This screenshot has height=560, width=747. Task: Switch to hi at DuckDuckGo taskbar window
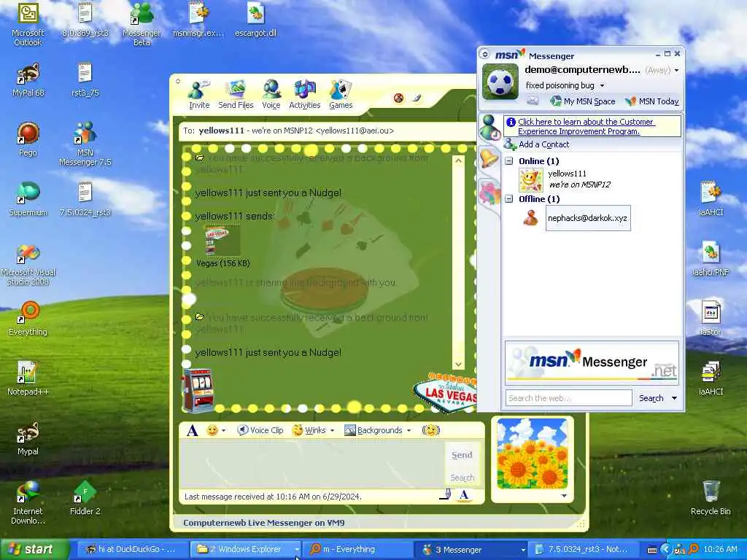(133, 550)
